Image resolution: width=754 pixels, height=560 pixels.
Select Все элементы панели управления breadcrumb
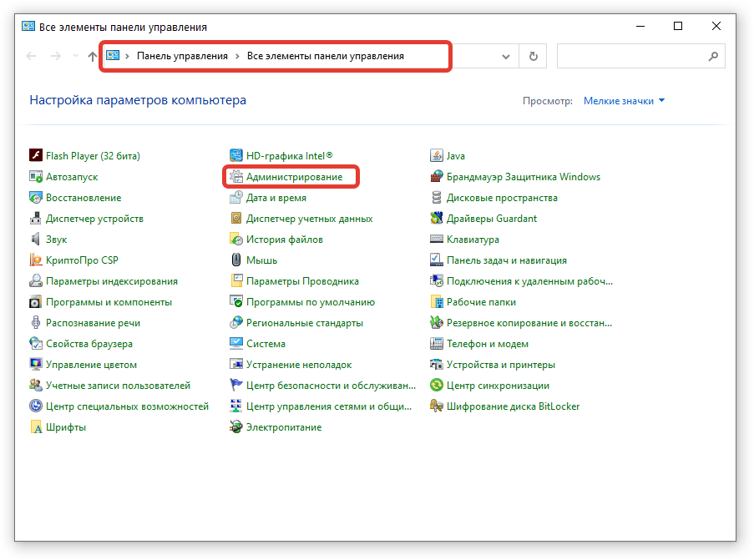tap(325, 56)
